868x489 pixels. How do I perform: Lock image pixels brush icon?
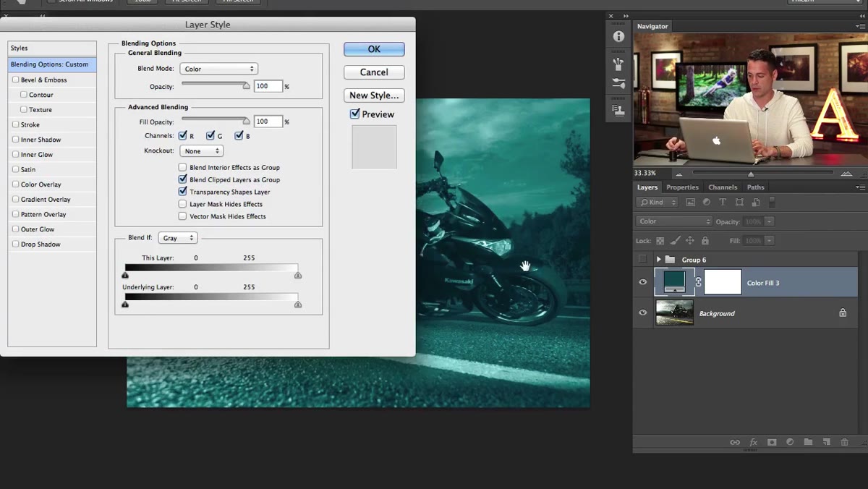(x=675, y=240)
